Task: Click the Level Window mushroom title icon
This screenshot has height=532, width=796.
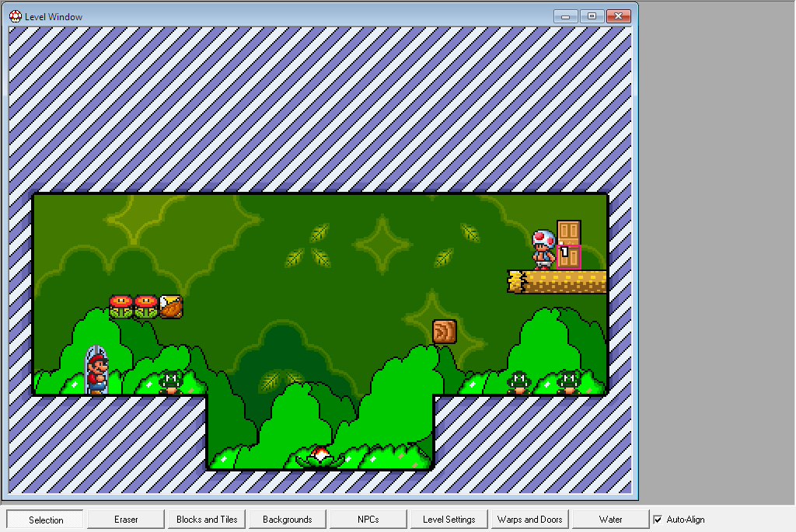Action: pos(16,16)
